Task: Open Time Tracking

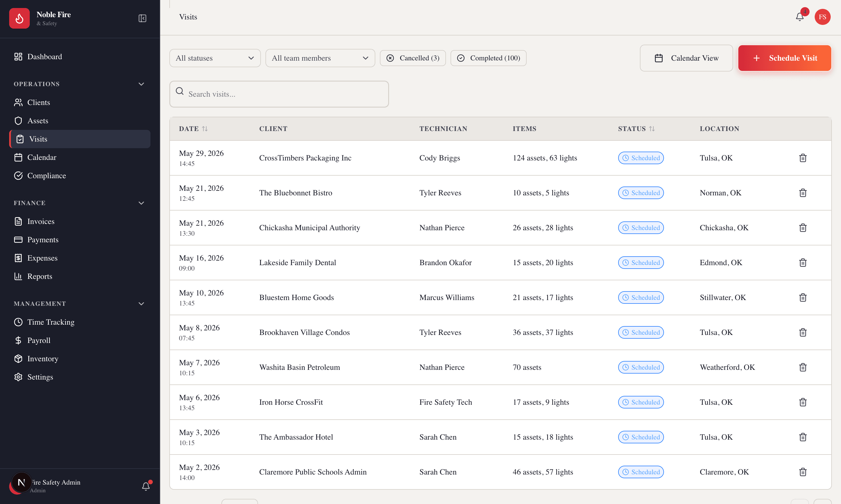Action: [x=80, y=322]
